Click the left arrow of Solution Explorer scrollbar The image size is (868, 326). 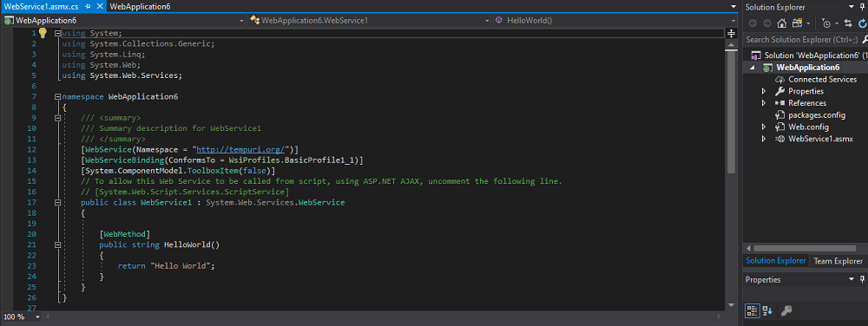(747, 249)
